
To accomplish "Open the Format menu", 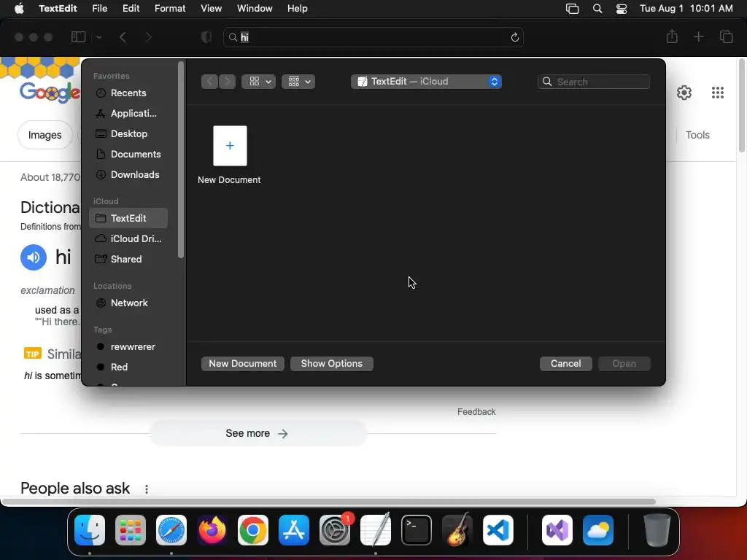I will click(x=170, y=9).
